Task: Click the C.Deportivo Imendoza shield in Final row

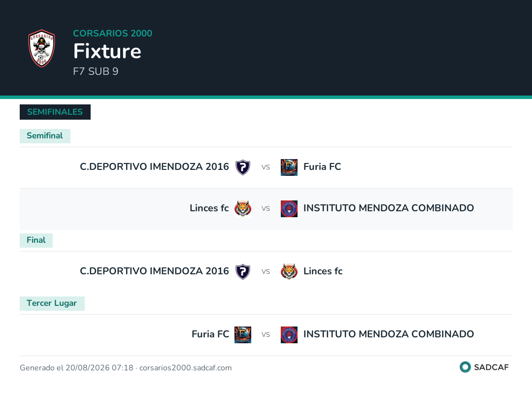Action: (243, 272)
